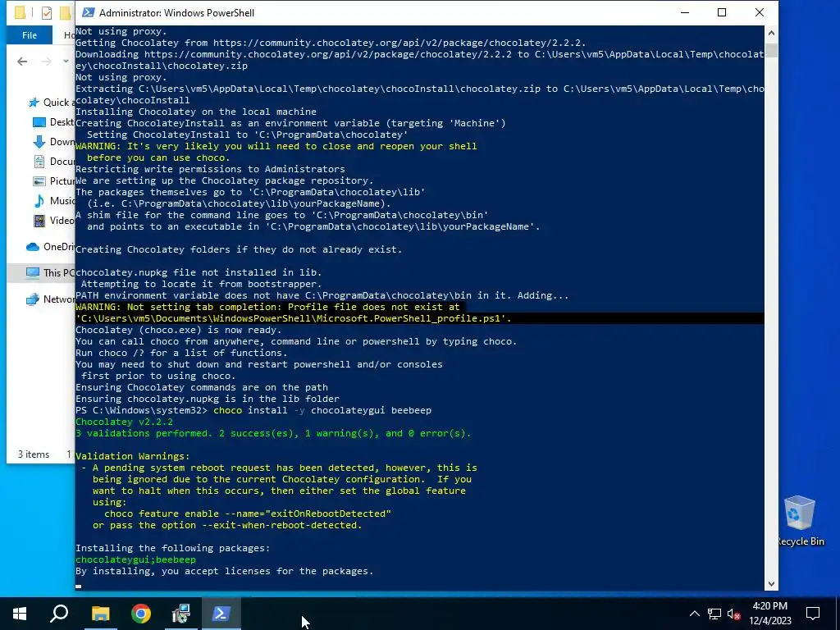Click the 'chocolateygui;beebeep' package list text
The width and height of the screenshot is (840, 630).
pos(135,559)
